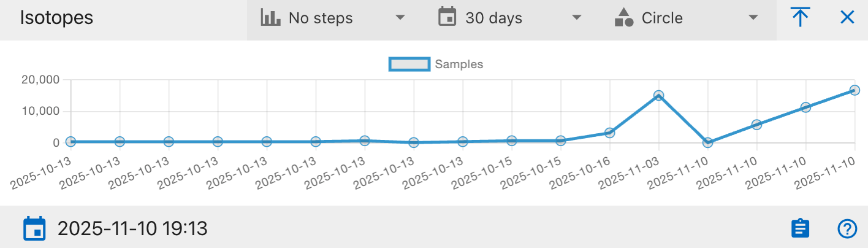Image resolution: width=868 pixels, height=248 pixels.
Task: Click the blue calendar icon near 2025-11-10 19:13
Action: pyautogui.click(x=34, y=228)
